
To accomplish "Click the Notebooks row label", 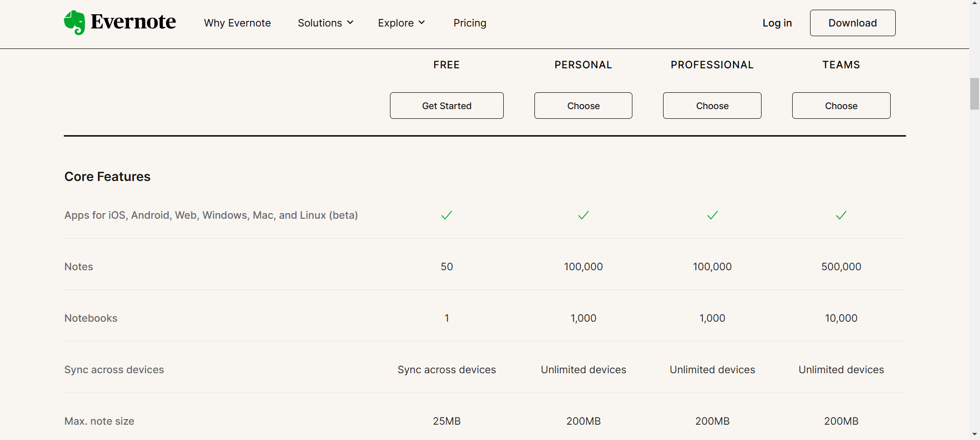I will (91, 318).
